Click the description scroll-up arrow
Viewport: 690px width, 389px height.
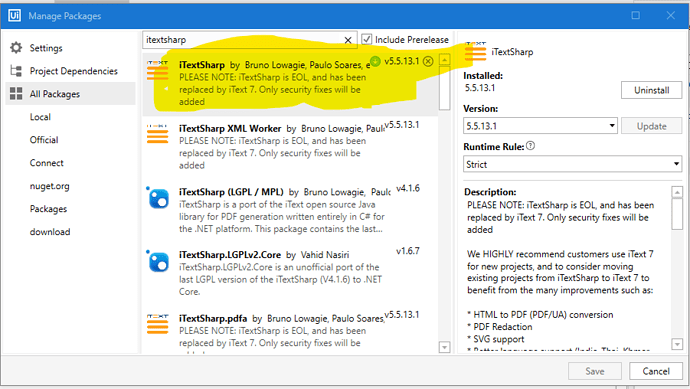point(677,192)
